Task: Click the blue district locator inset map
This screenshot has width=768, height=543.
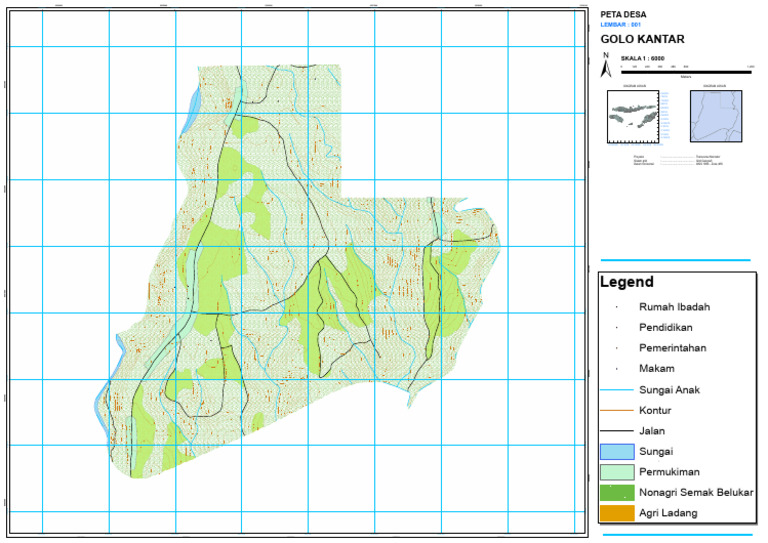Action: click(x=718, y=116)
